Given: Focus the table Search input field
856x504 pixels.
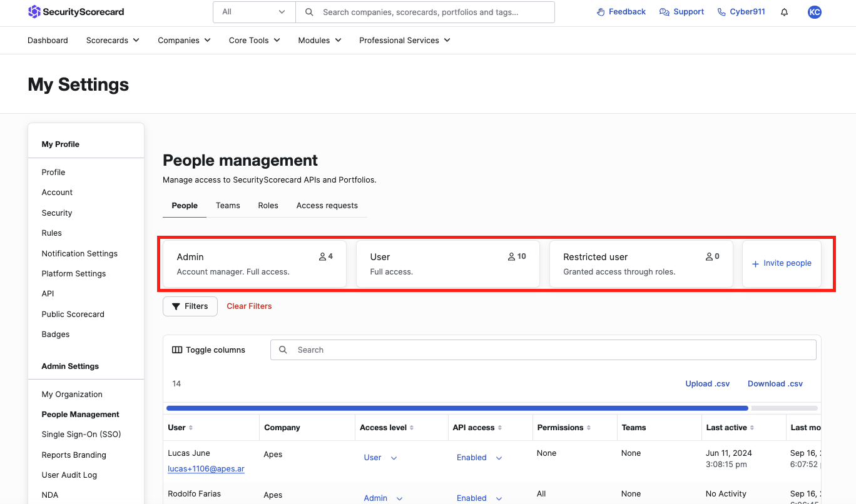Looking at the screenshot, I should pos(543,350).
